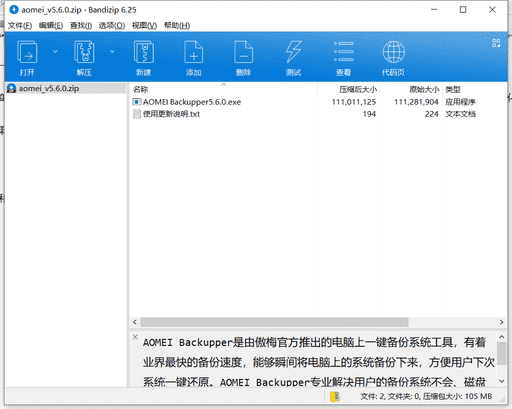Extract files using the 解压 icon
Viewport: 512px width, 409px height.
tap(84, 58)
